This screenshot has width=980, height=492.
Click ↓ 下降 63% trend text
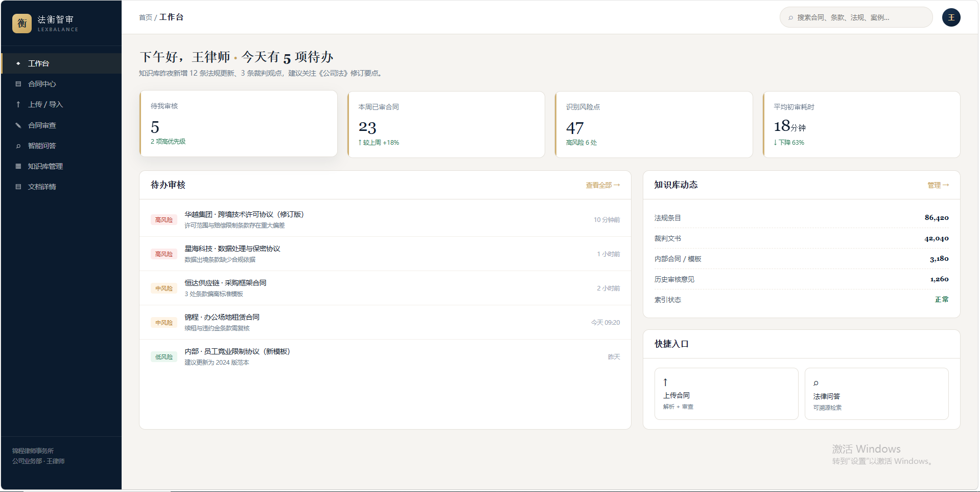[x=789, y=143]
